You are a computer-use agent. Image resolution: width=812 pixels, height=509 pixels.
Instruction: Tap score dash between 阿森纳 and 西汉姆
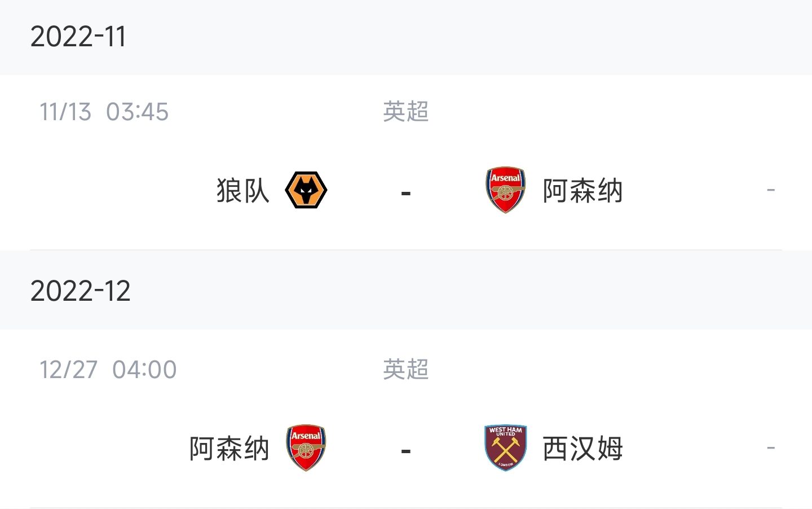(x=406, y=451)
